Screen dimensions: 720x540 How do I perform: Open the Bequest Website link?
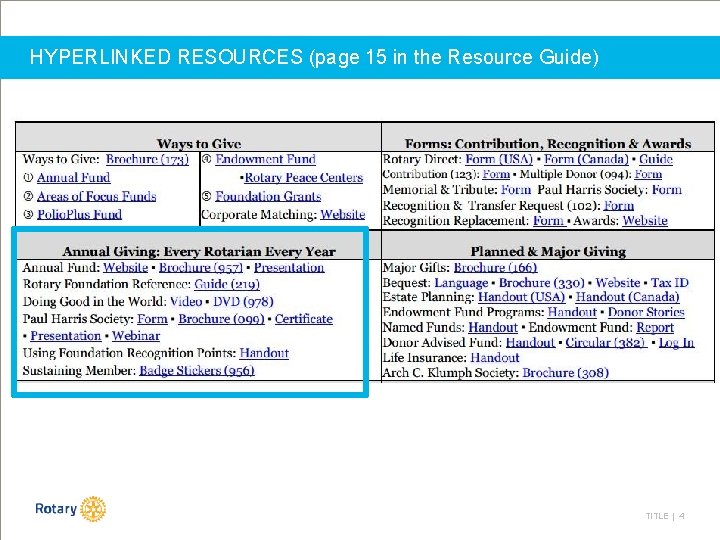coord(618,283)
